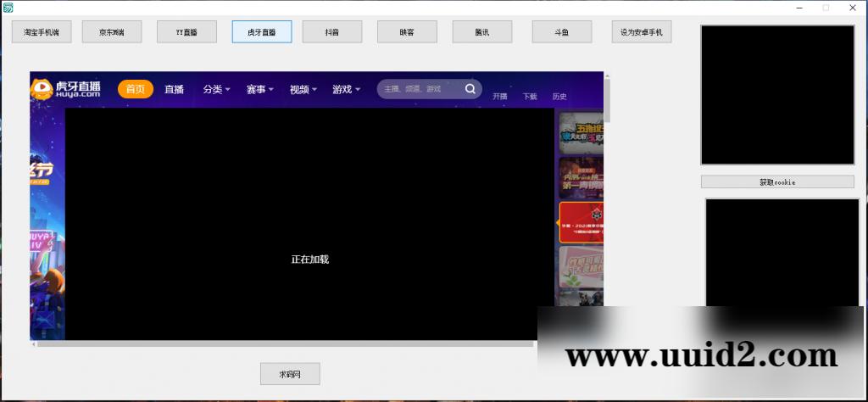
Task: Click 设为安卓手机 button
Action: coord(642,32)
